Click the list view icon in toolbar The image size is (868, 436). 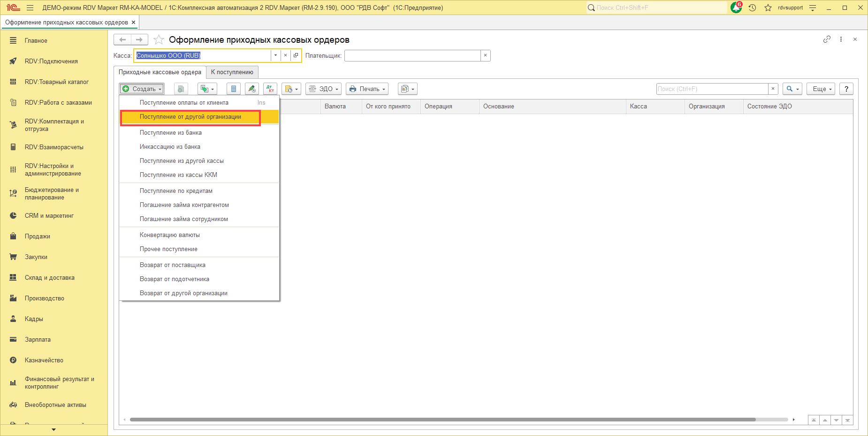tap(234, 89)
